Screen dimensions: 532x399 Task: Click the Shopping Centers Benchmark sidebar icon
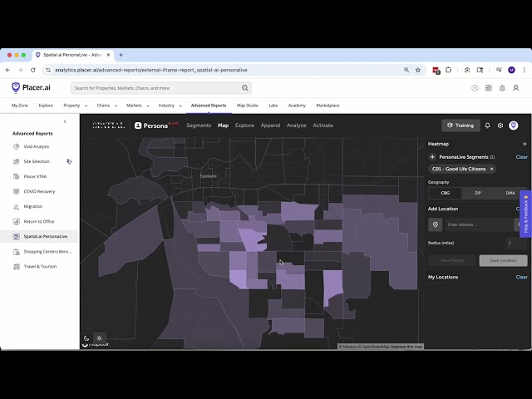coord(17,252)
